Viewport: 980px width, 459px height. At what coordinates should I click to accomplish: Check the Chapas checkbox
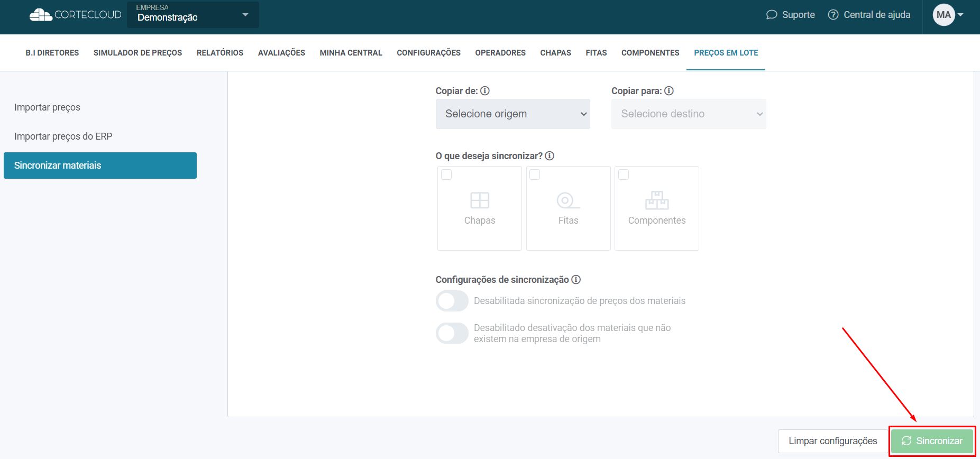[446, 175]
